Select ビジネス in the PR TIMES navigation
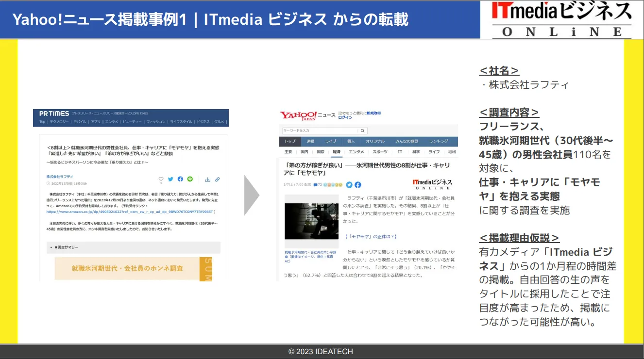644x359 pixels. click(203, 122)
